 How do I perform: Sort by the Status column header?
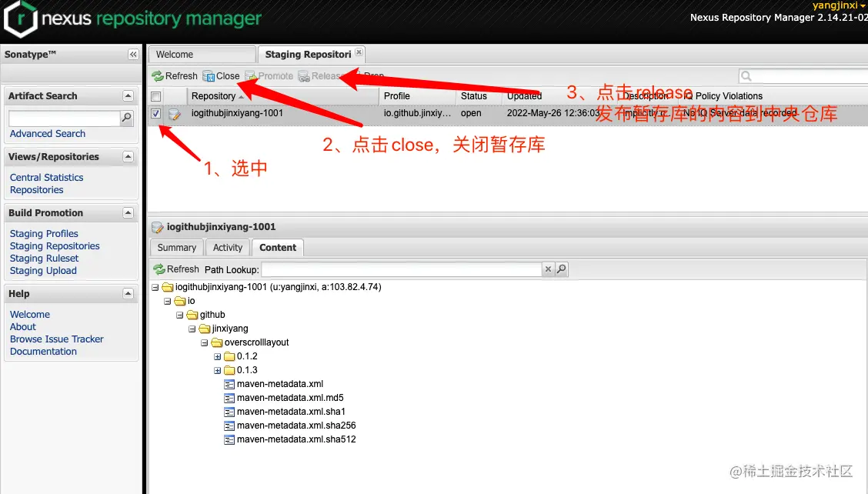pos(479,96)
